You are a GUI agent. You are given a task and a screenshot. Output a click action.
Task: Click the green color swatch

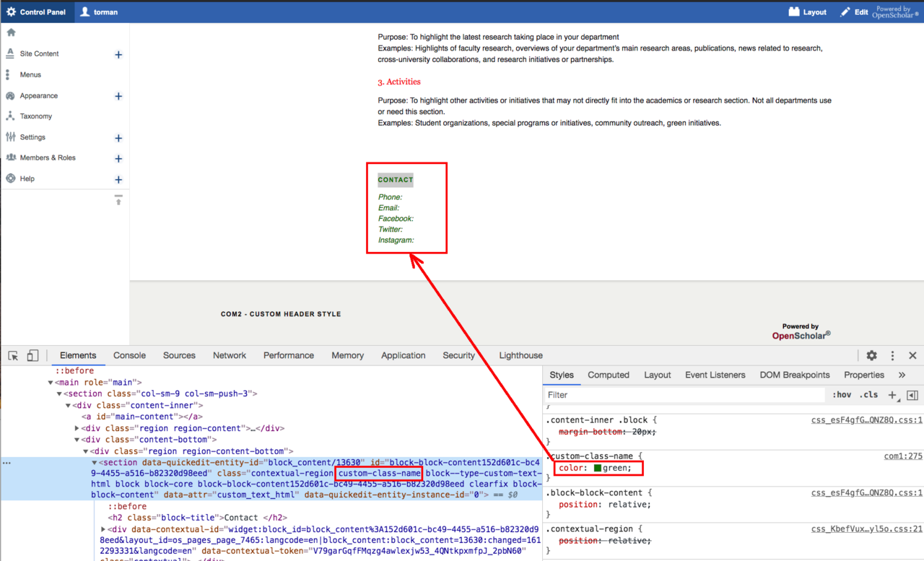[x=597, y=469]
